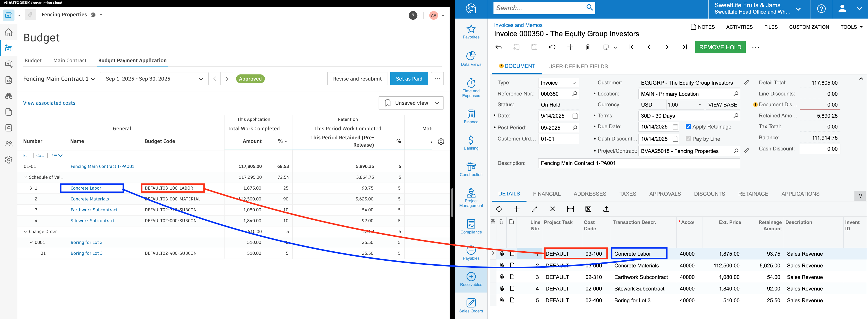Collapse the Schedule of Values group

coord(25,177)
